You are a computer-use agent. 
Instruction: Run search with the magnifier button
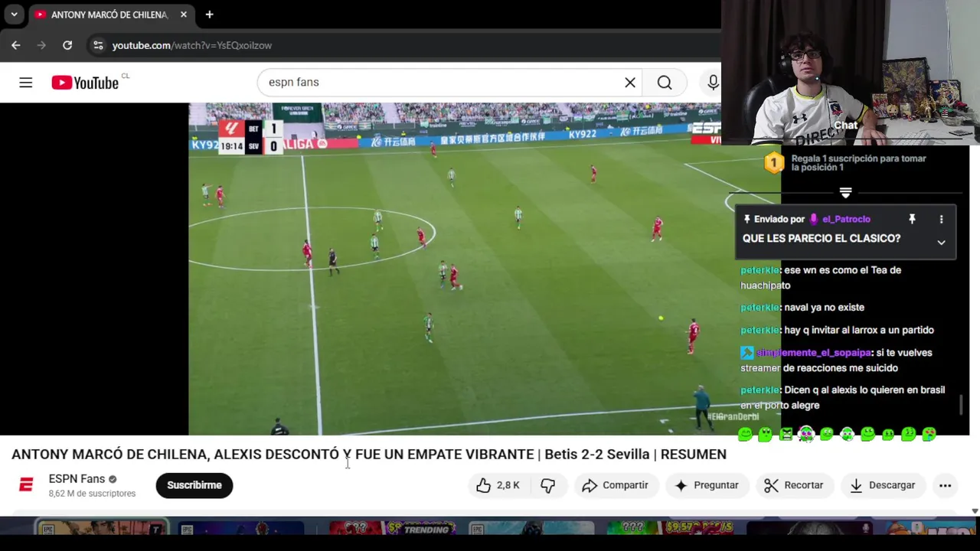coord(665,83)
